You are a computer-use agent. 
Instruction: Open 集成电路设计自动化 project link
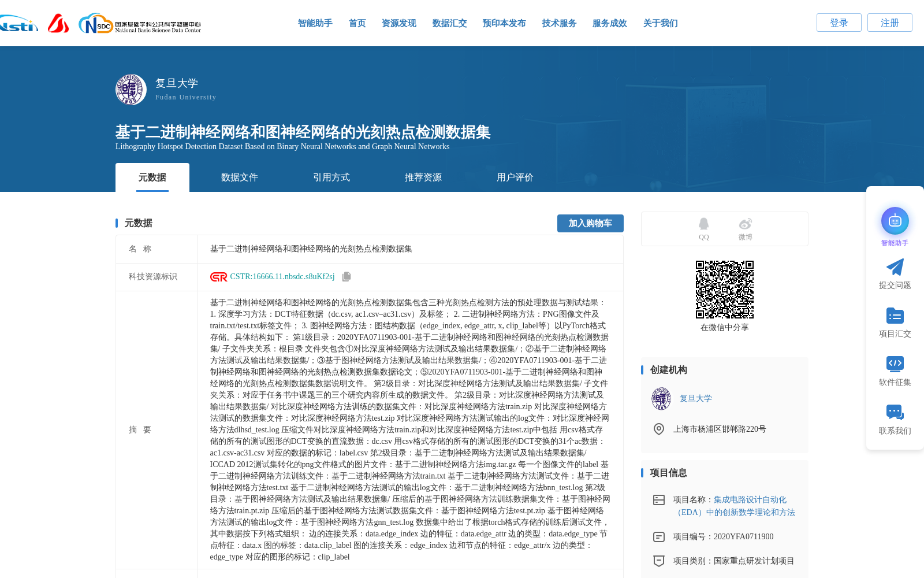coord(734,506)
